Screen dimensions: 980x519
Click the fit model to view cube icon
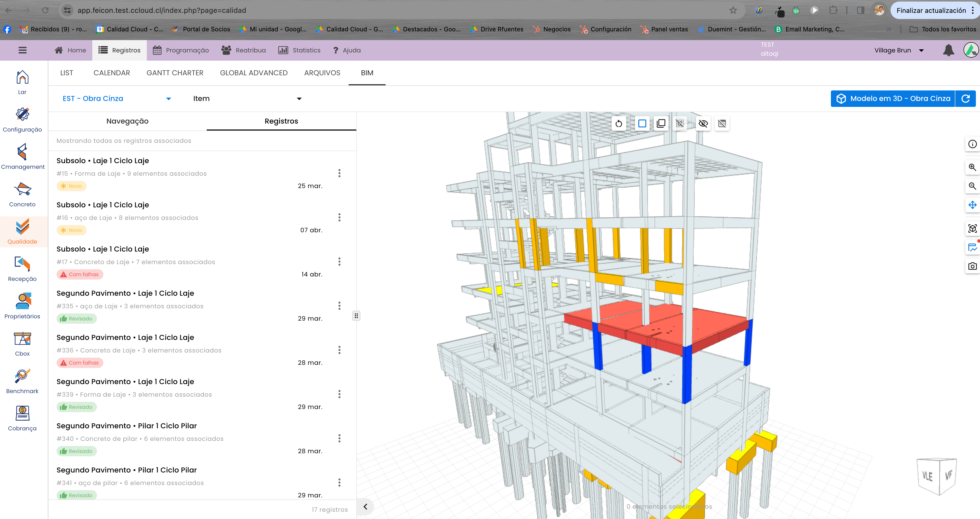click(972, 228)
